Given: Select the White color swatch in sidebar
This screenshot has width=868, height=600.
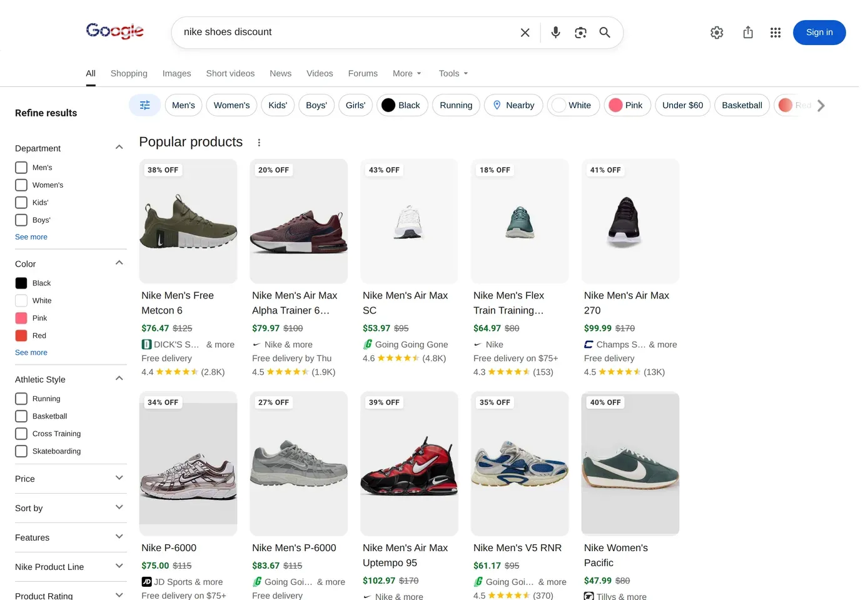Looking at the screenshot, I should click(21, 301).
